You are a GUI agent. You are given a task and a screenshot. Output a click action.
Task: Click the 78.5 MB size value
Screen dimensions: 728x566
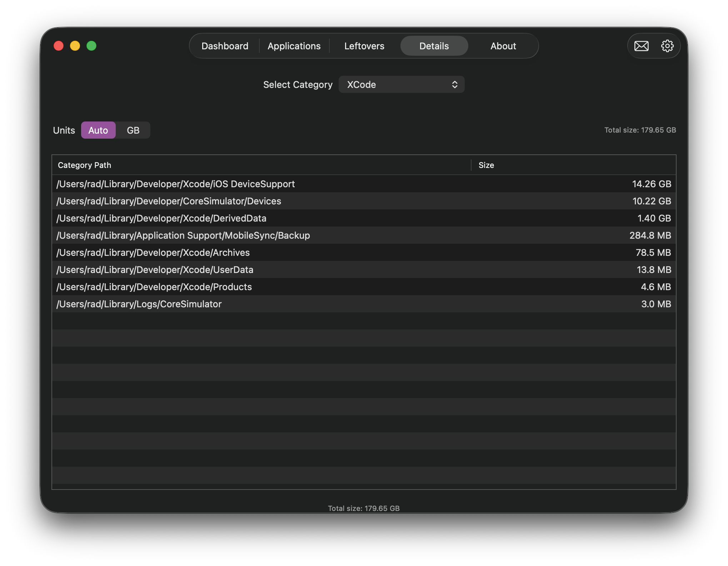click(x=653, y=253)
